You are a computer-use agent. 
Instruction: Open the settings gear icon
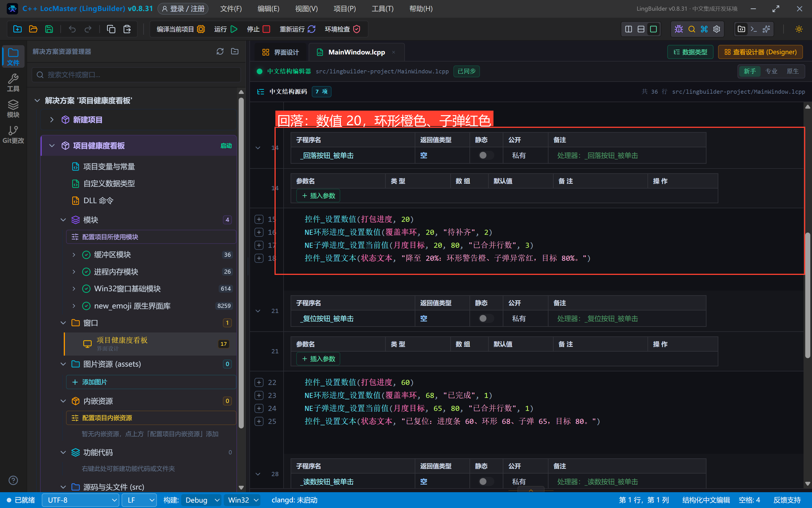717,29
